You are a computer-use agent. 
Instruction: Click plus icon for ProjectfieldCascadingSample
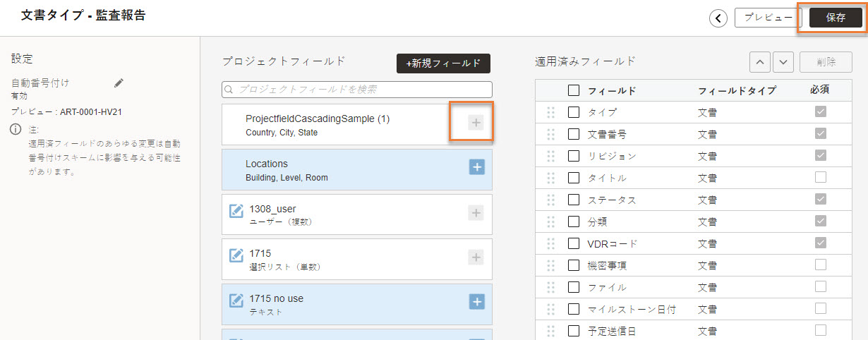476,123
